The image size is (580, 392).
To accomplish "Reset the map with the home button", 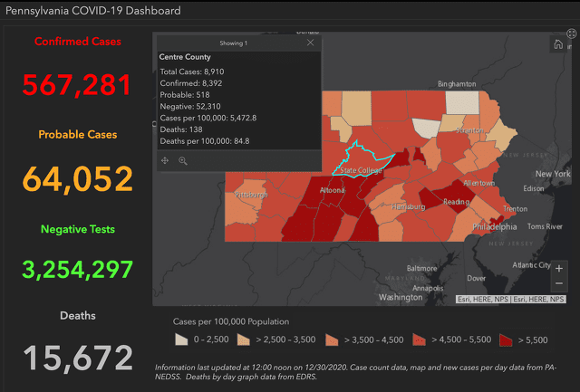I will pyautogui.click(x=557, y=44).
